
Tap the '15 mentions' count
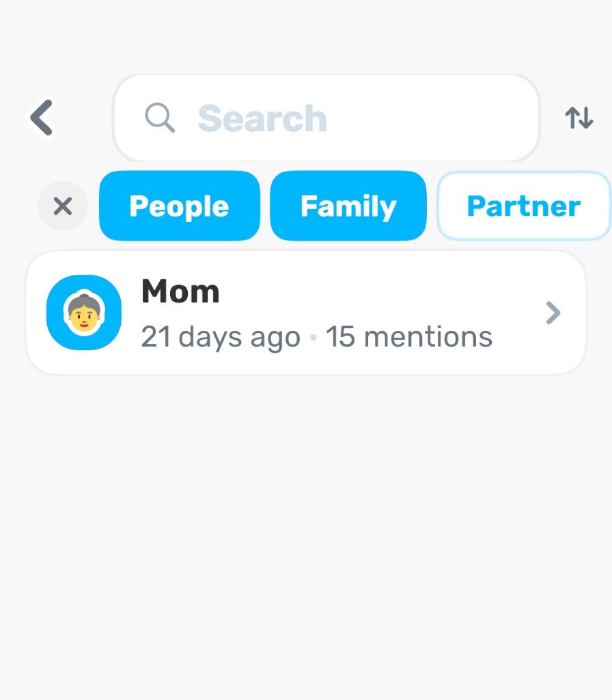(x=409, y=336)
